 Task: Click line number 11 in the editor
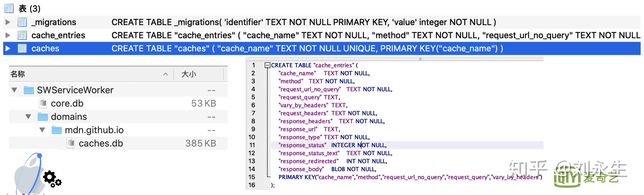(x=252, y=145)
